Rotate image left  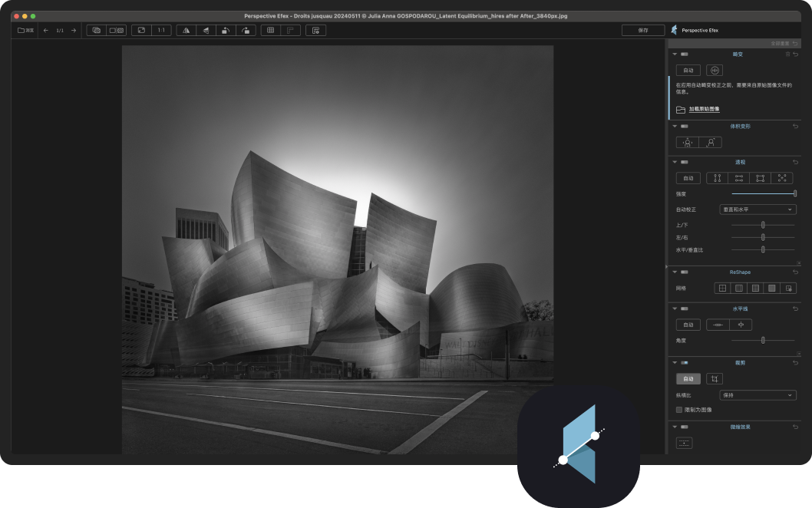[x=226, y=31]
